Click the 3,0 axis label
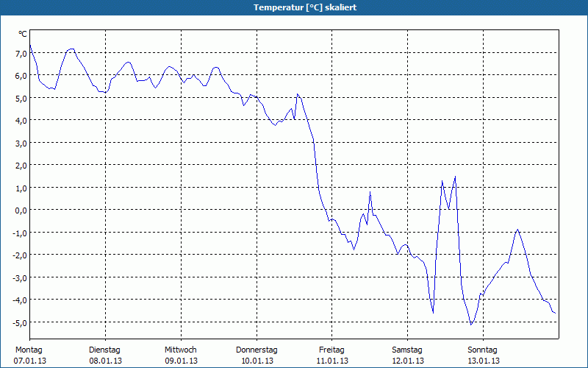588x368 pixels. (21, 143)
